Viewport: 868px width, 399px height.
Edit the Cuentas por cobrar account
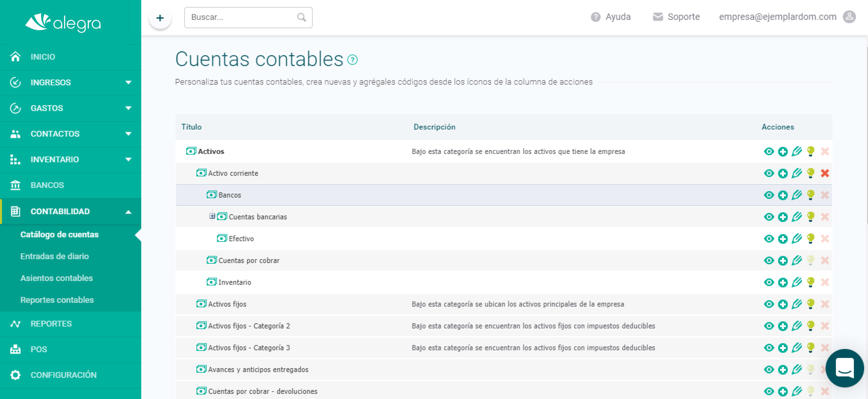click(x=797, y=261)
